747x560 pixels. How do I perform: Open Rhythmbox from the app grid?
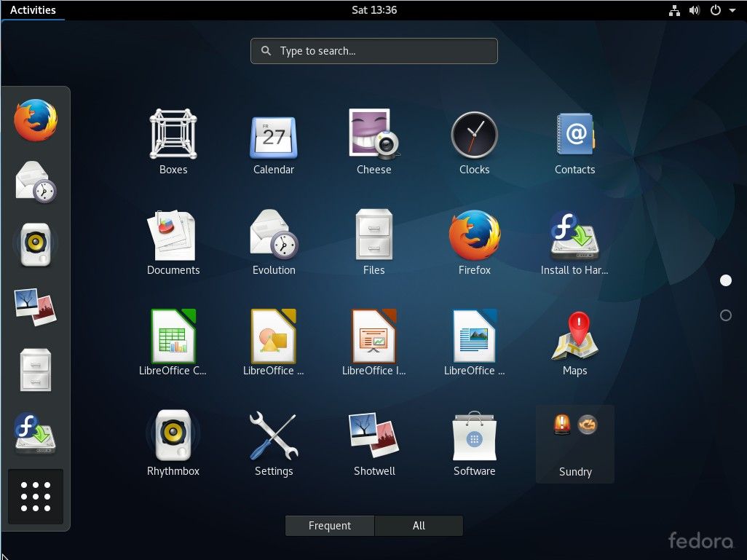tap(173, 443)
